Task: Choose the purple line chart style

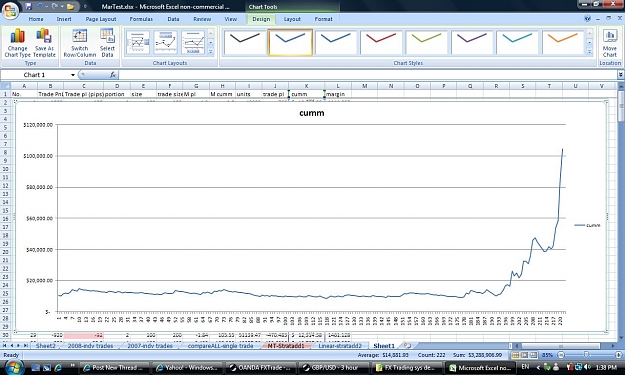Action: point(472,42)
